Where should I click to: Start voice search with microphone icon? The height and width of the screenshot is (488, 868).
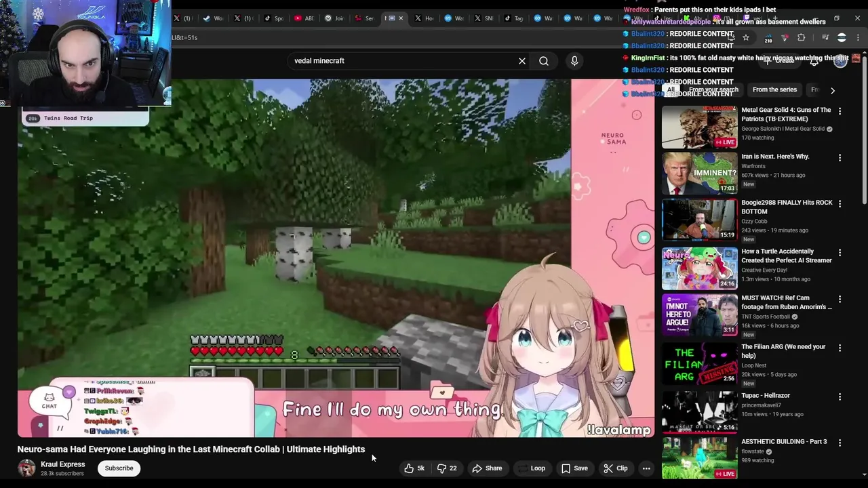click(574, 61)
